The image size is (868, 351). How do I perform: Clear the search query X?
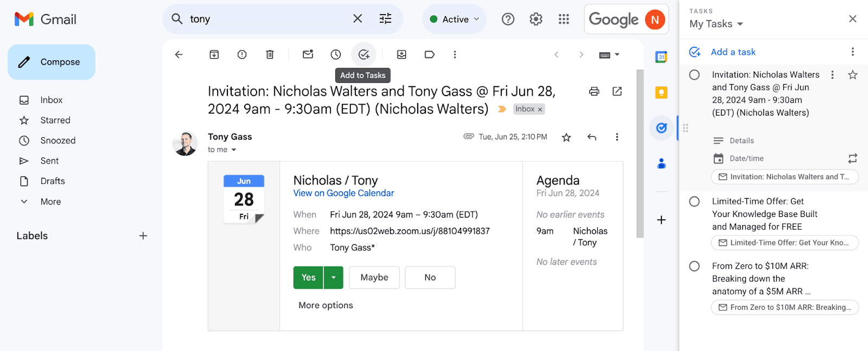(358, 18)
